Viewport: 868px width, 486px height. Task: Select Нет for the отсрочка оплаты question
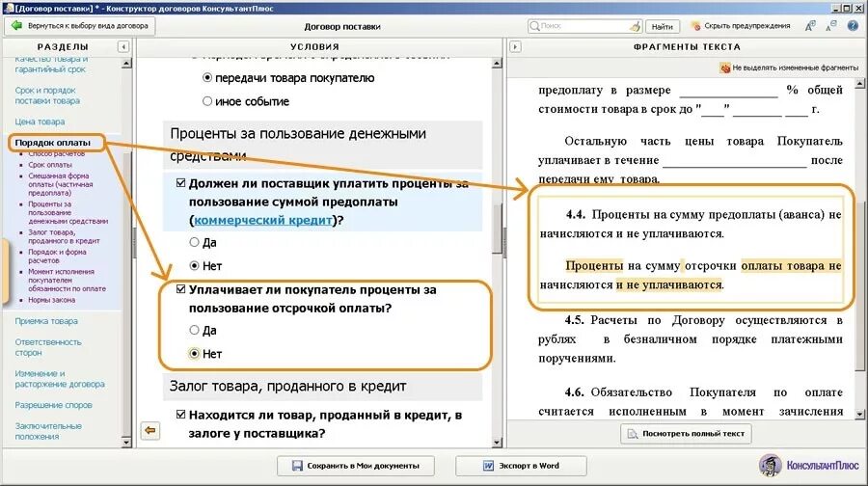click(194, 353)
